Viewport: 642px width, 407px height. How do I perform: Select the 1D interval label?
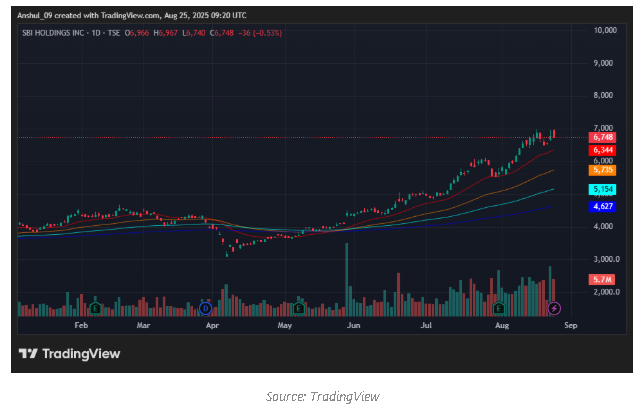coord(96,33)
